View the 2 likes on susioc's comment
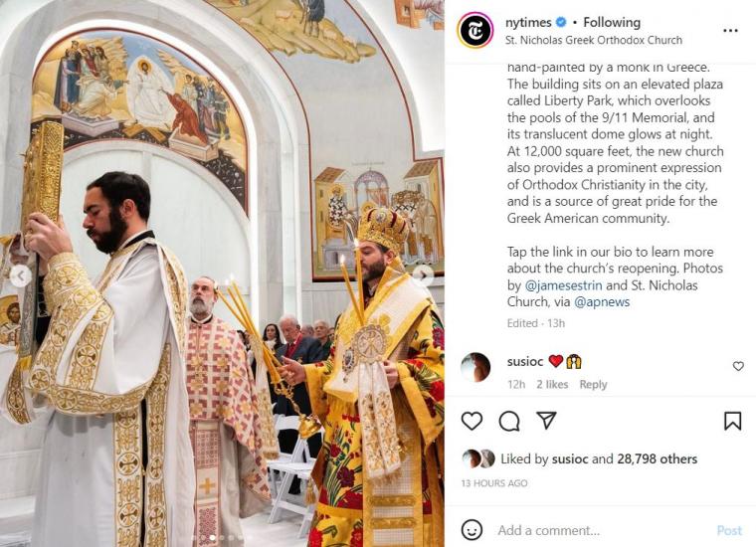756x547 pixels. [552, 385]
